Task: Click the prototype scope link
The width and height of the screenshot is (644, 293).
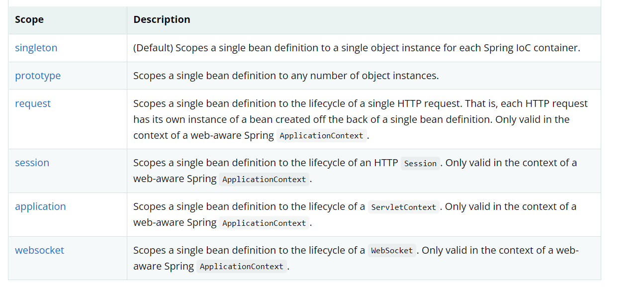Action: tap(38, 76)
